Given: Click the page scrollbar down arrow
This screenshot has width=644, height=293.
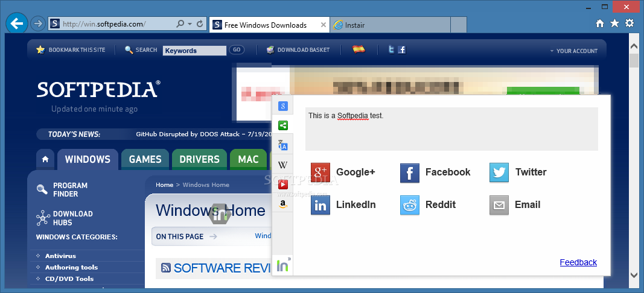Looking at the screenshot, I should point(634,274).
